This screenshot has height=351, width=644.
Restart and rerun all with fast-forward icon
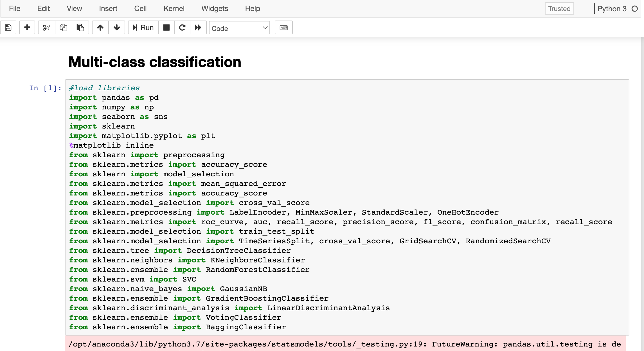pyautogui.click(x=198, y=28)
